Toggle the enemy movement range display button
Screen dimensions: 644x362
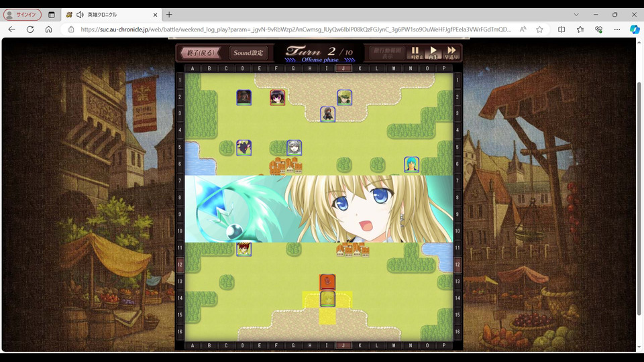tap(387, 52)
